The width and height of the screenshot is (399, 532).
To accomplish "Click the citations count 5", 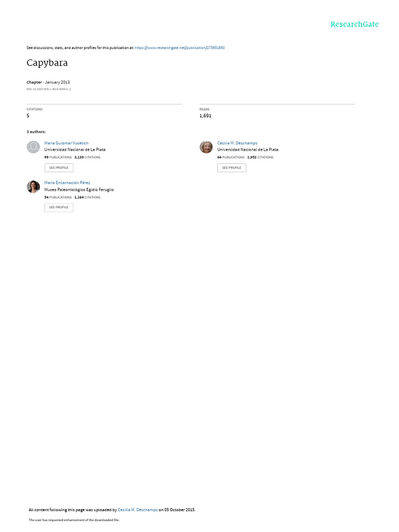I will pos(28,116).
